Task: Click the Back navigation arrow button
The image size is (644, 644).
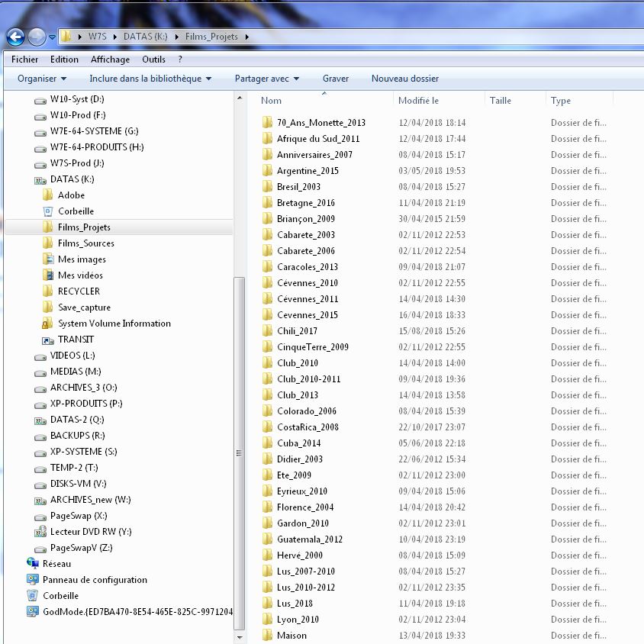Action: tap(15, 37)
